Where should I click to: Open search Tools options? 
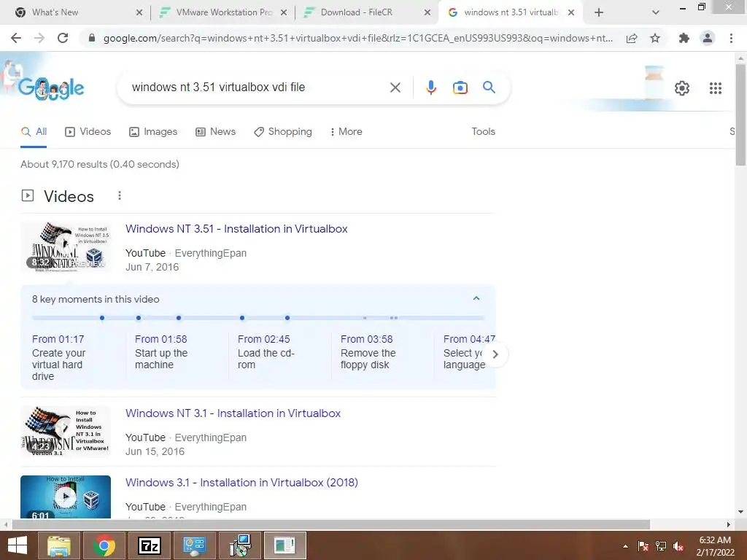coord(483,131)
